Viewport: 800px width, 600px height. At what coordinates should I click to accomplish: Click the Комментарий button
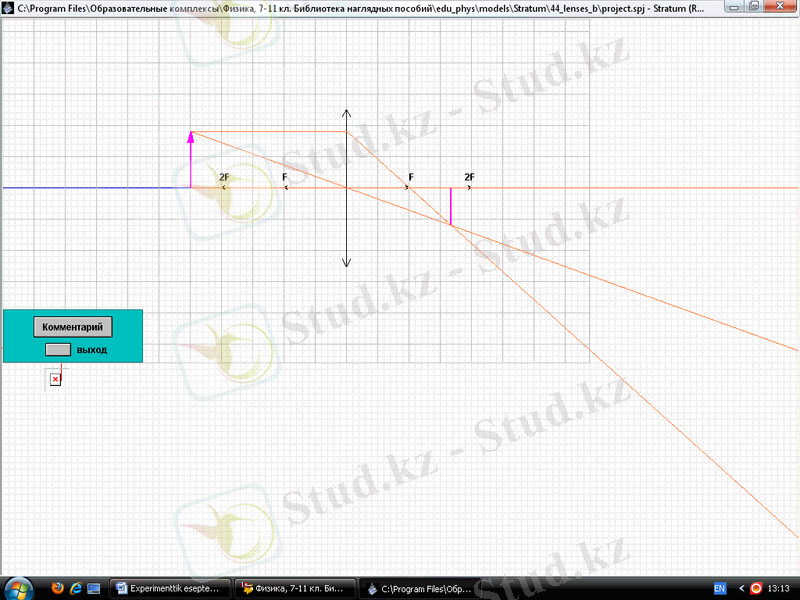[73, 327]
